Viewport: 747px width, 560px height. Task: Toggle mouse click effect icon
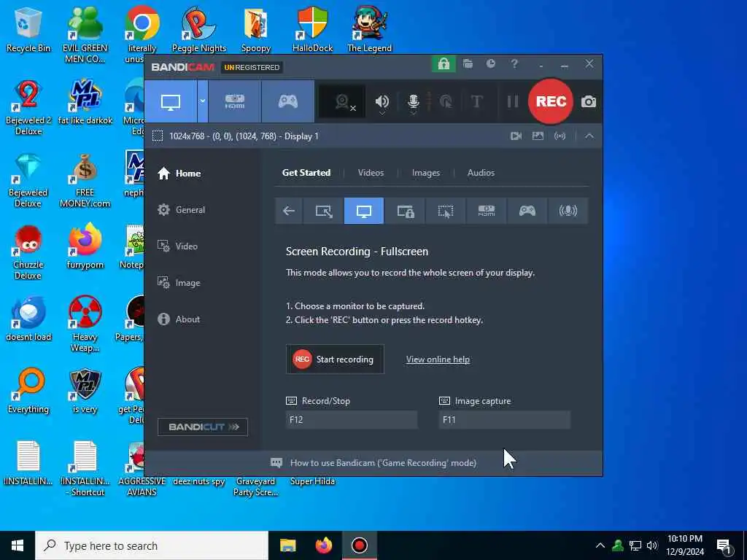(x=446, y=101)
